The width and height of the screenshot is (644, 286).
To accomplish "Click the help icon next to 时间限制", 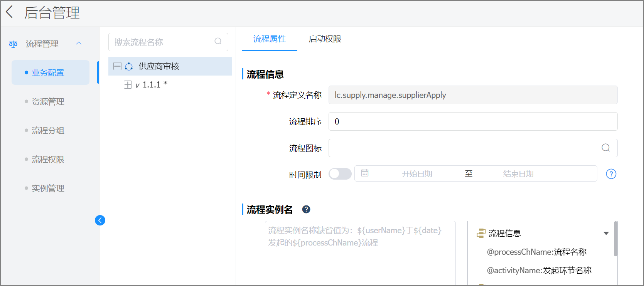I will (x=611, y=174).
